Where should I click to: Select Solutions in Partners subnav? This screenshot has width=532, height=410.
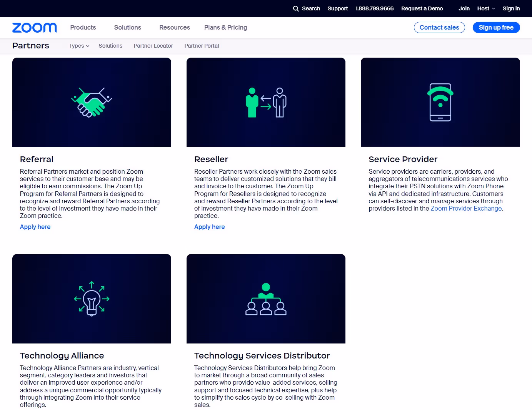[x=110, y=46]
